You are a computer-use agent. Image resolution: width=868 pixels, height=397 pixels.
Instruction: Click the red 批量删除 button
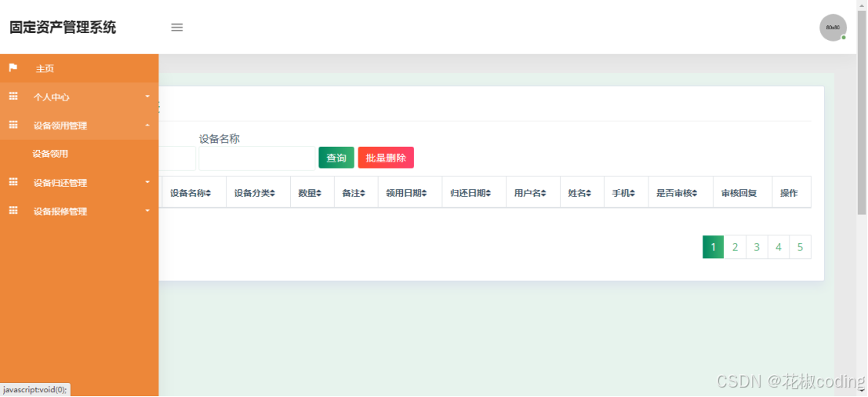(386, 158)
